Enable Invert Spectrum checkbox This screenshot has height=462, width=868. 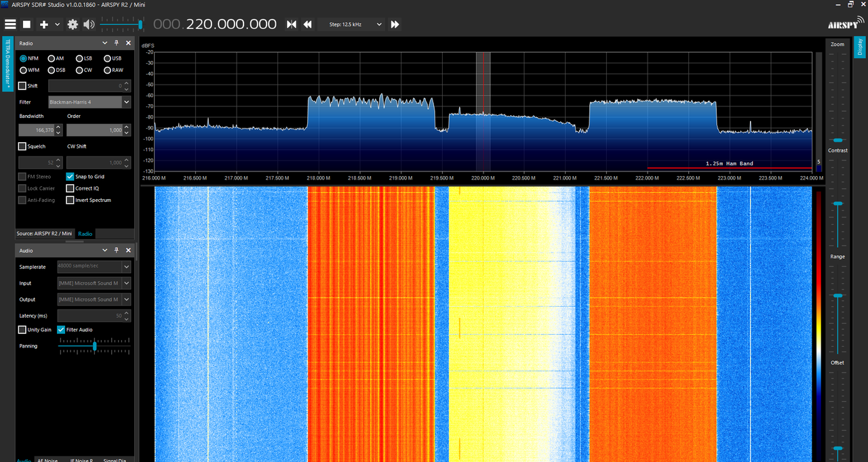[x=70, y=200]
